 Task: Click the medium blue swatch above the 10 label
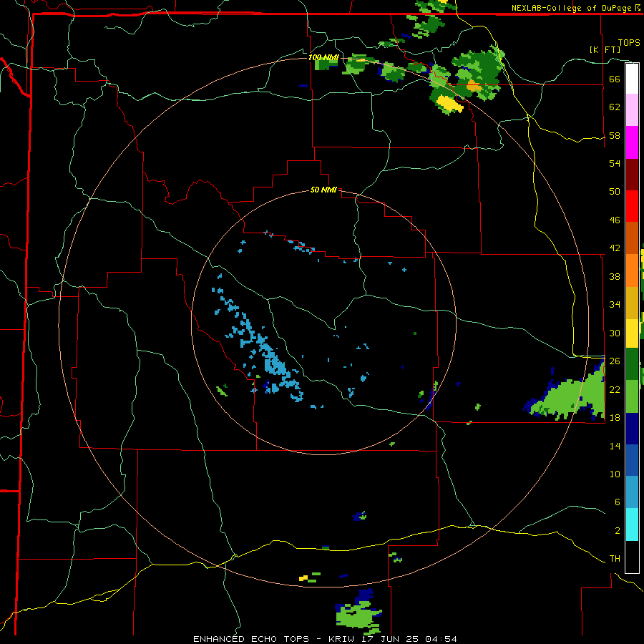632,460
